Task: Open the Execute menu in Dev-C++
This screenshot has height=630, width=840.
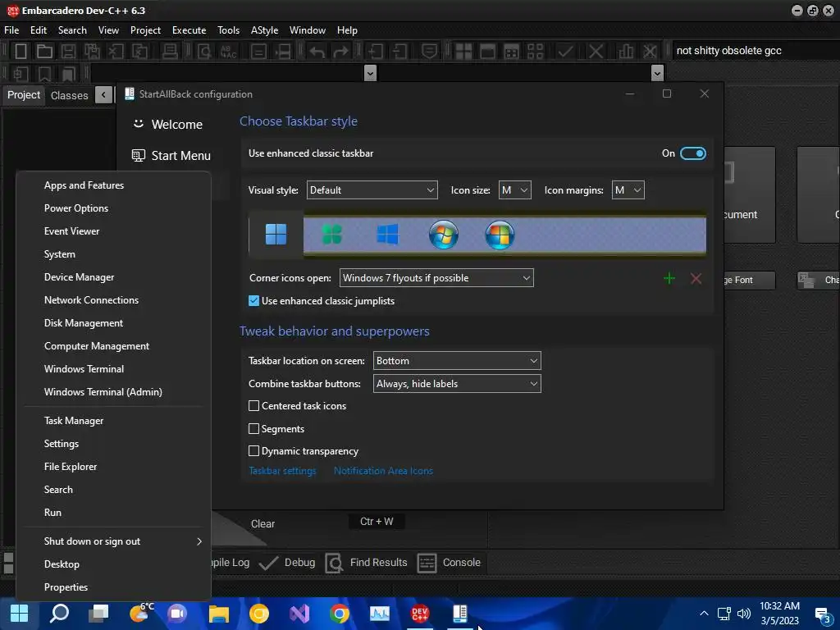Action: 189,30
